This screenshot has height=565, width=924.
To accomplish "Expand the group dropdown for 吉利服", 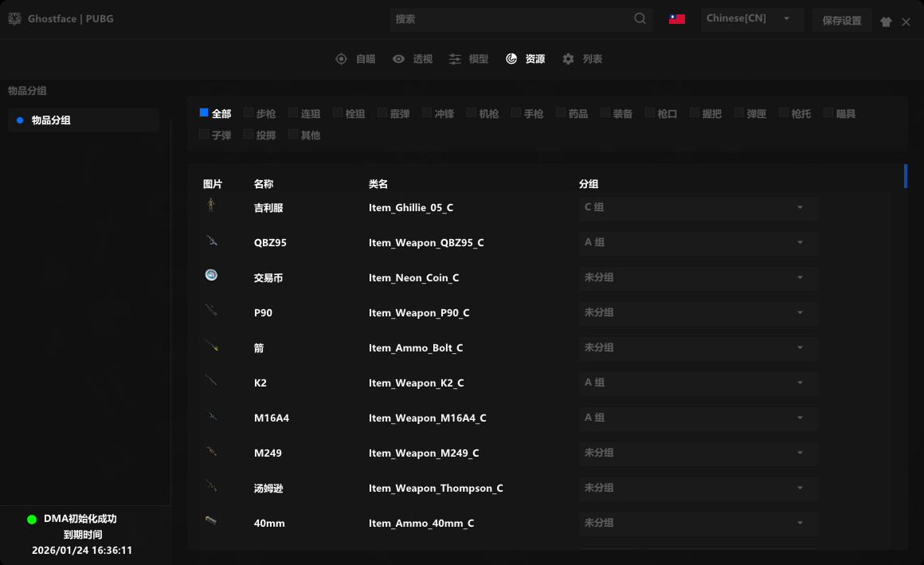I will (x=697, y=207).
